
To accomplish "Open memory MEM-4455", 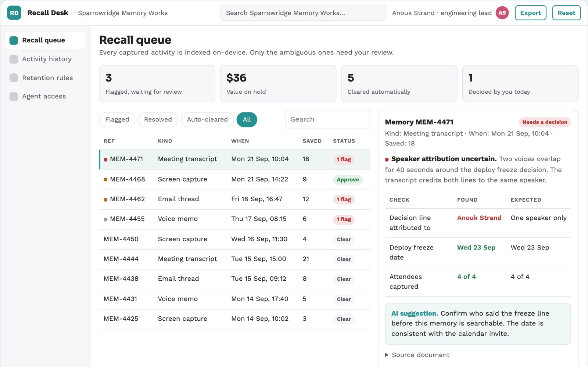I will pos(234,219).
